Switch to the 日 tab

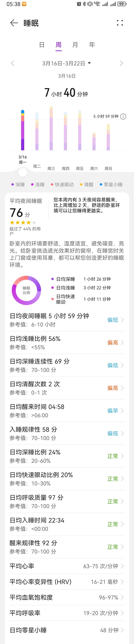42,45
